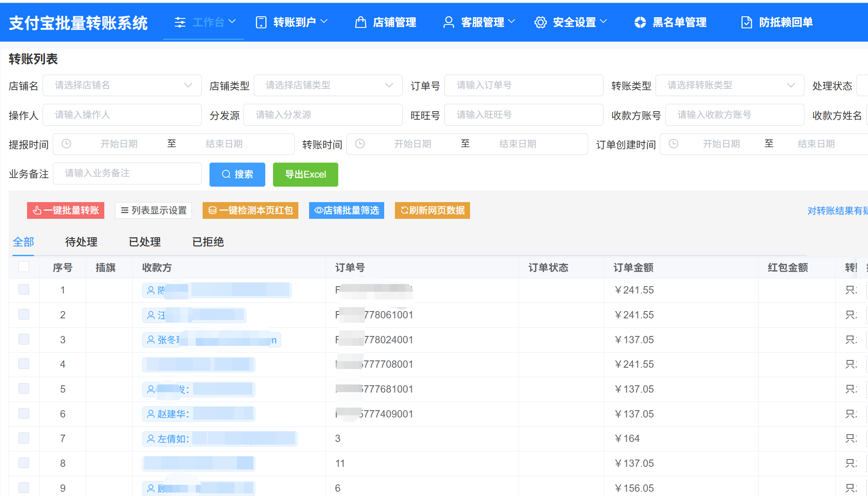Click the 客服管理 person icon

(449, 22)
